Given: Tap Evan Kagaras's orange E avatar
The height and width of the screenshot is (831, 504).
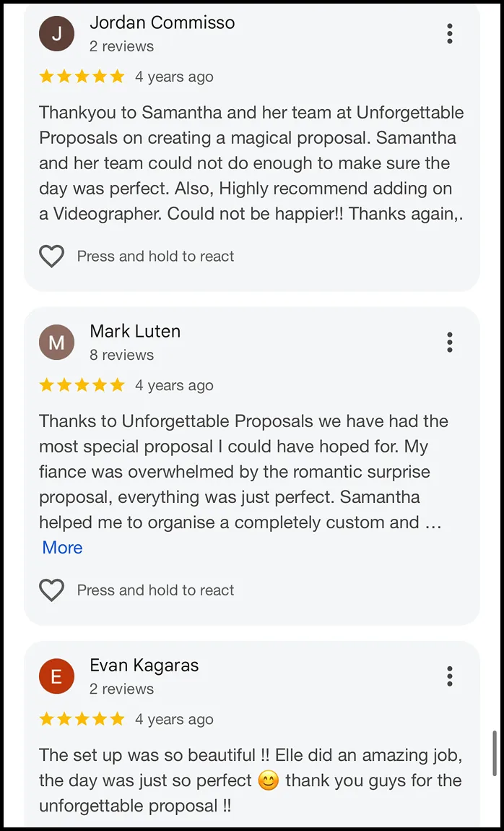Looking at the screenshot, I should (56, 676).
